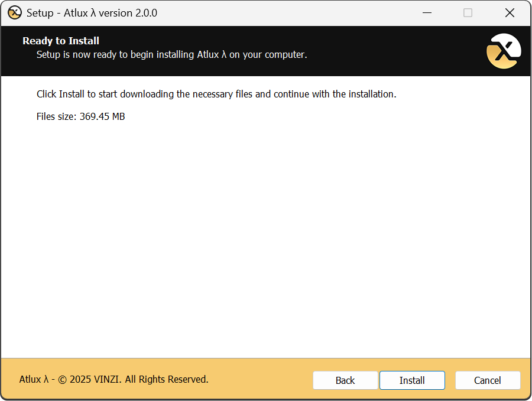Click the "Click Install to start downloading" instruction
532x401 pixels.
216,94
